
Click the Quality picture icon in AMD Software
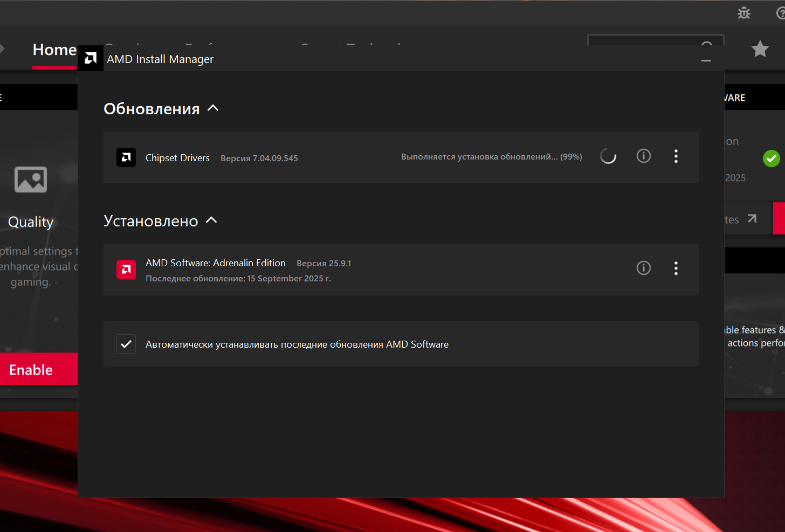coord(31,179)
